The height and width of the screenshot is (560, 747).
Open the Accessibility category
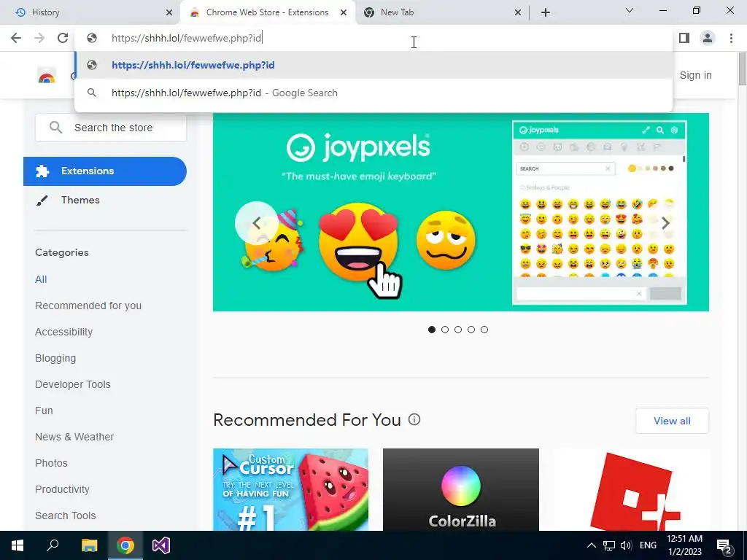click(x=64, y=332)
